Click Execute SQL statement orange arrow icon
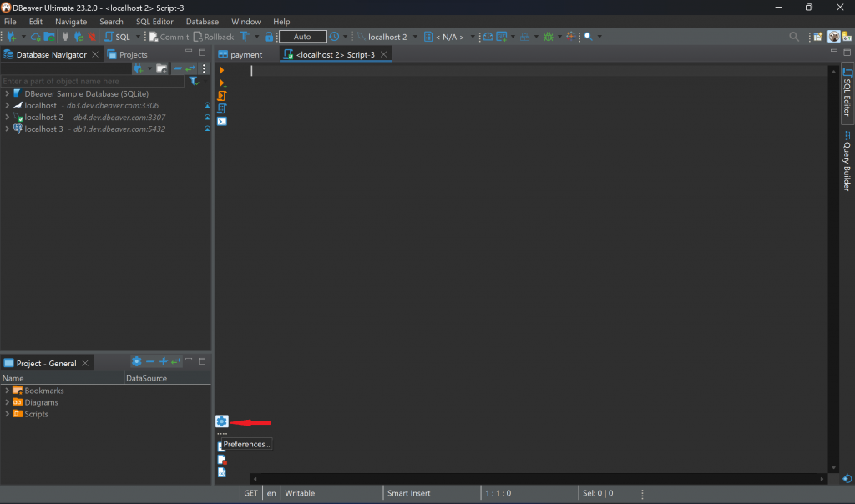The width and height of the screenshot is (855, 504). (221, 70)
